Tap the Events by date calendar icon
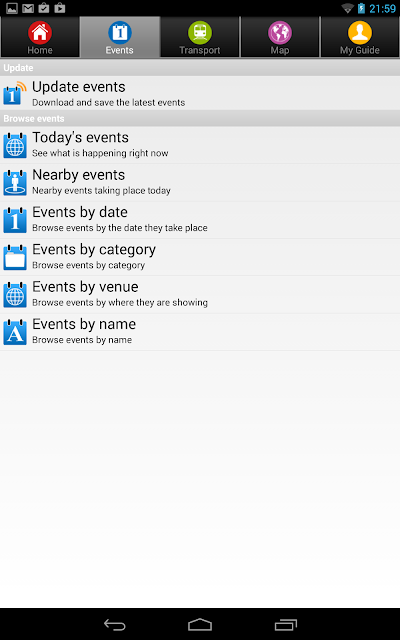Viewport: 400px width, 640px height. pos(15,220)
